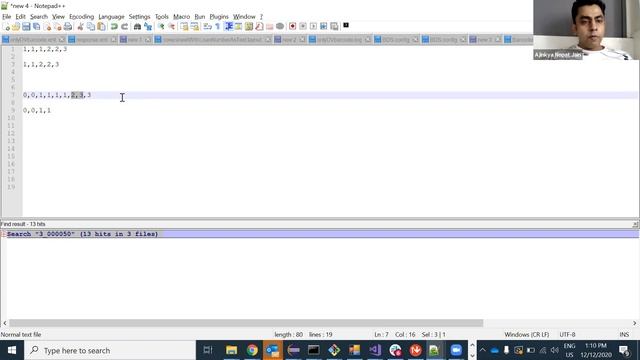Open Folder as Workspace icon

269,27
